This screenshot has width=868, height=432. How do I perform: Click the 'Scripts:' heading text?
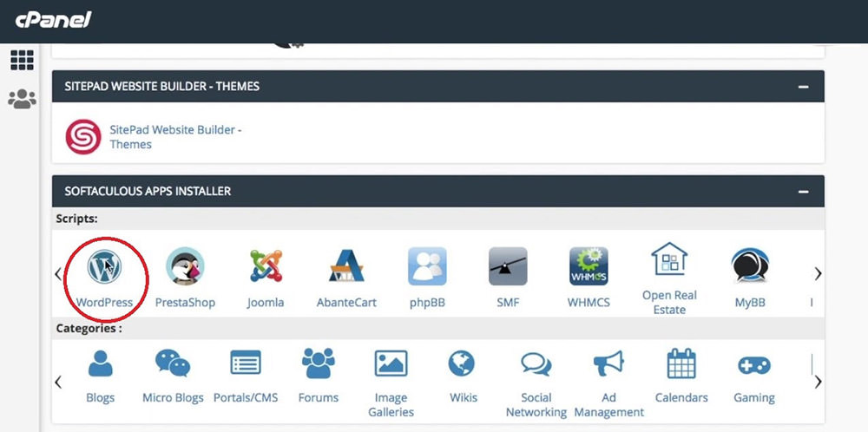click(76, 219)
